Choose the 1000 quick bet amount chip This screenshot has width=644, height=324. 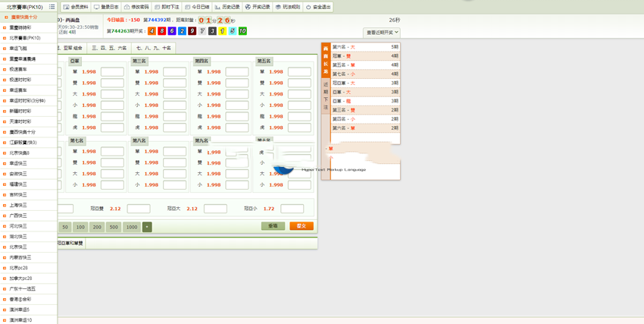point(132,227)
